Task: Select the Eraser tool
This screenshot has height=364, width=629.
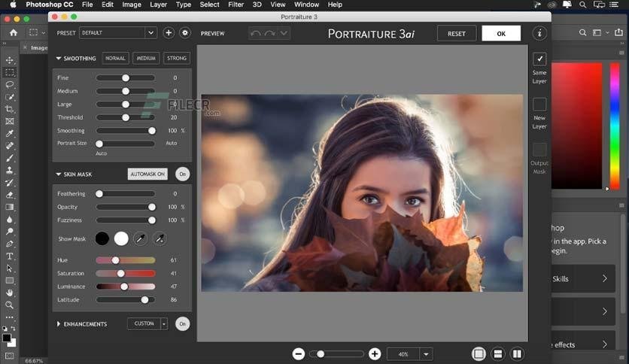Action: [x=10, y=195]
